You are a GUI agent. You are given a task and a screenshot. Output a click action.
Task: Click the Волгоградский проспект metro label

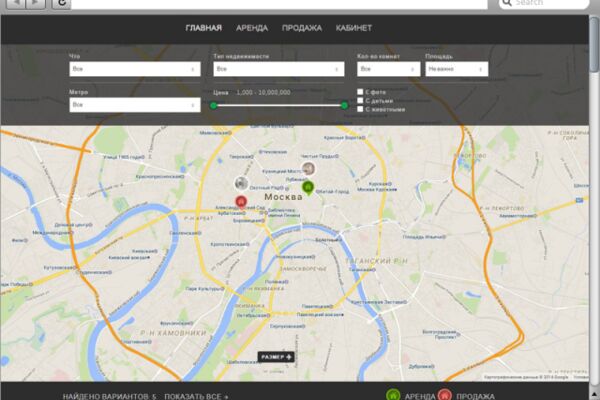tap(441, 335)
